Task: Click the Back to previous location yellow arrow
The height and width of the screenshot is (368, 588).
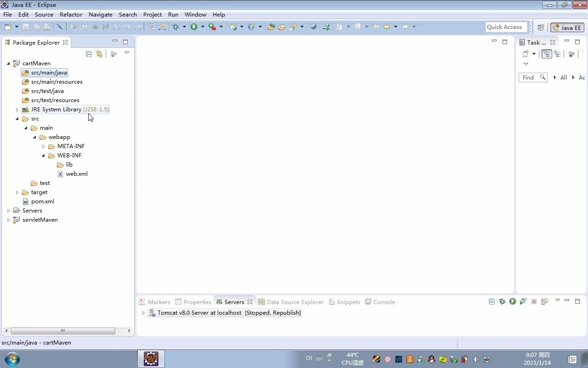Action: [387, 27]
